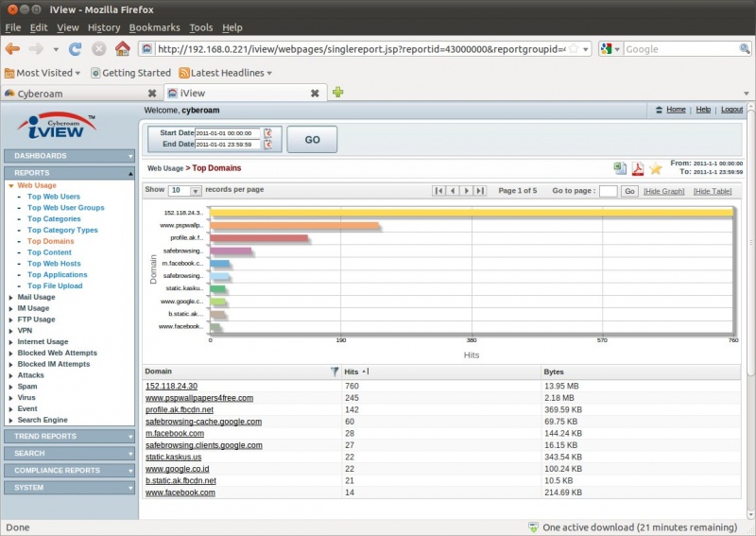Click the Firefox Home toolbar icon

(x=122, y=48)
